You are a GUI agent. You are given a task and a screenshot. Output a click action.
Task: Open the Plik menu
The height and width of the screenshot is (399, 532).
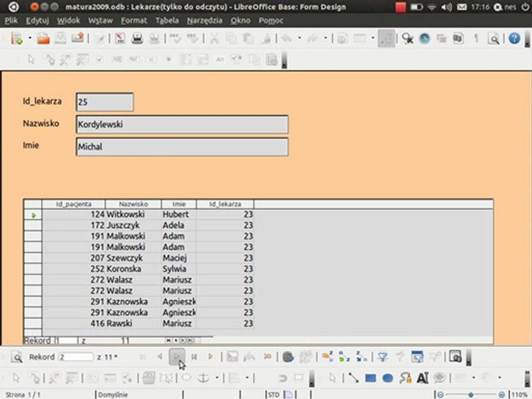coord(11,21)
